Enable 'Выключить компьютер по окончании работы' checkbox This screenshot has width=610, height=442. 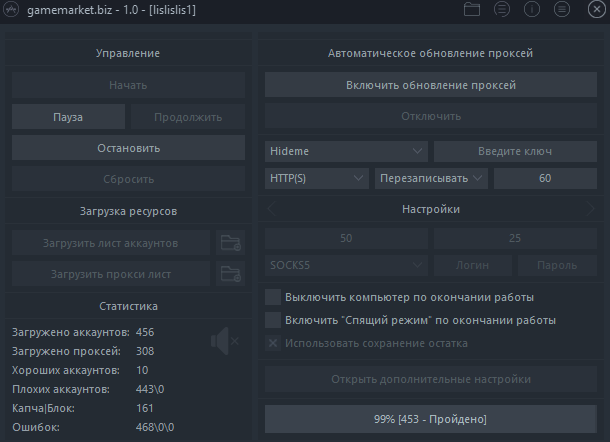tap(272, 298)
